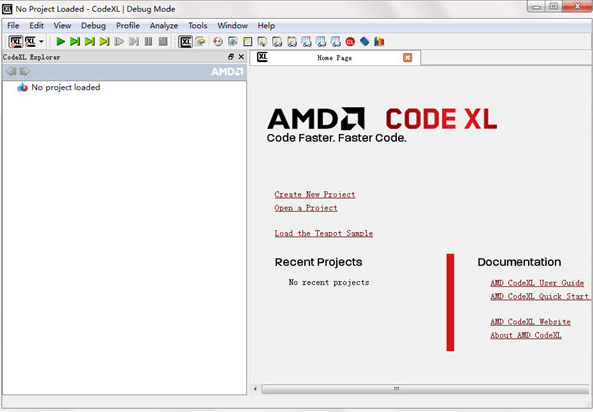This screenshot has height=412, width=593.
Task: Click the first XL mode icon in toolbar
Action: click(16, 42)
